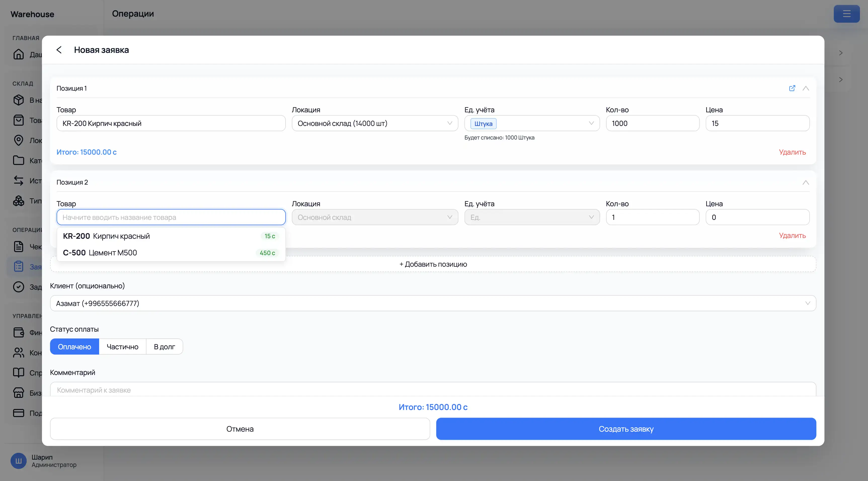
Task: Collapse the Позиция 2 section chevron
Action: (x=806, y=182)
